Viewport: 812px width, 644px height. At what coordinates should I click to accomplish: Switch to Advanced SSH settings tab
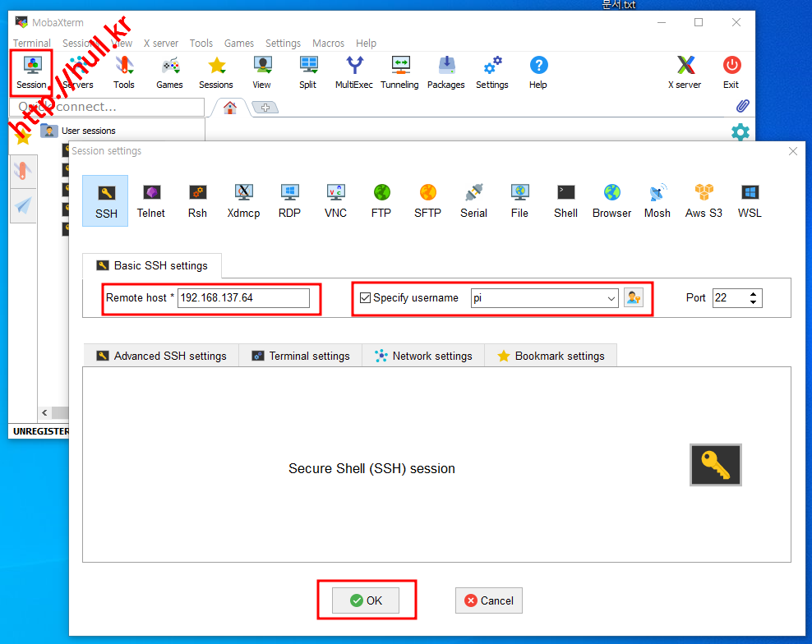pyautogui.click(x=161, y=356)
